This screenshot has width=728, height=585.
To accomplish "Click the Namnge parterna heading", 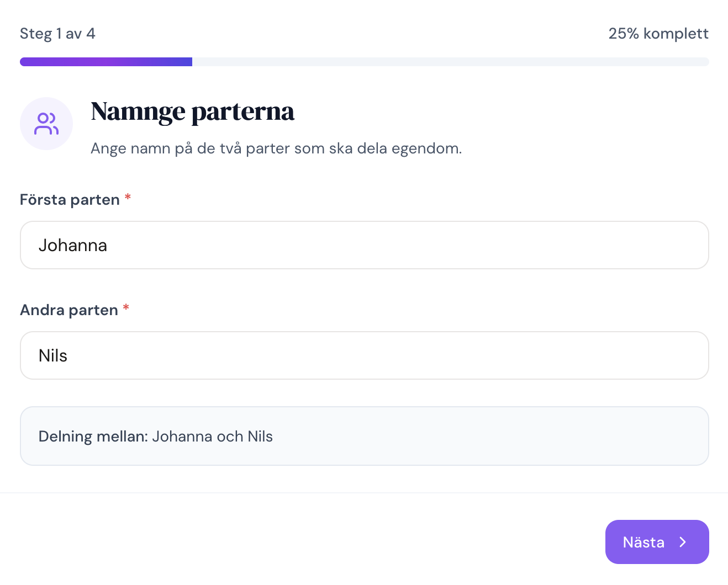I will [192, 111].
